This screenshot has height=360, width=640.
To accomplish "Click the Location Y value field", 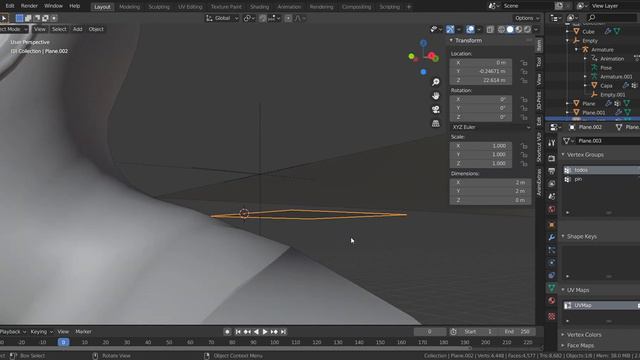I will point(481,71).
